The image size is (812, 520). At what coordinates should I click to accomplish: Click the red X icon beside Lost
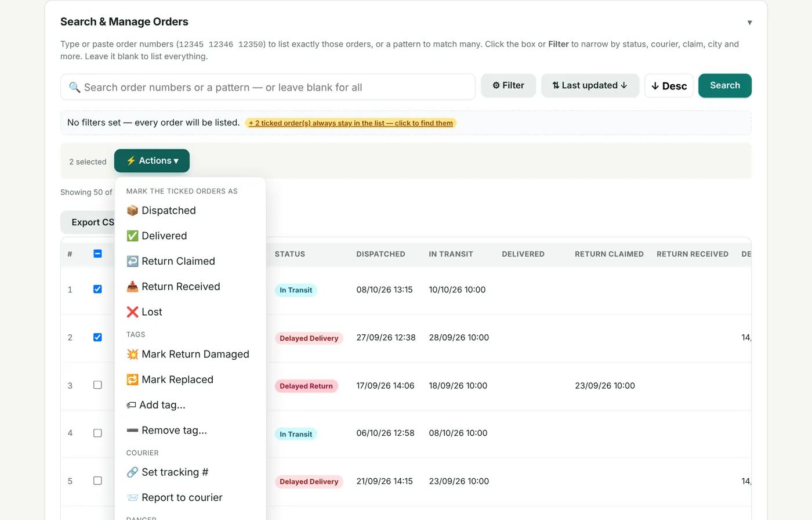[x=132, y=312]
